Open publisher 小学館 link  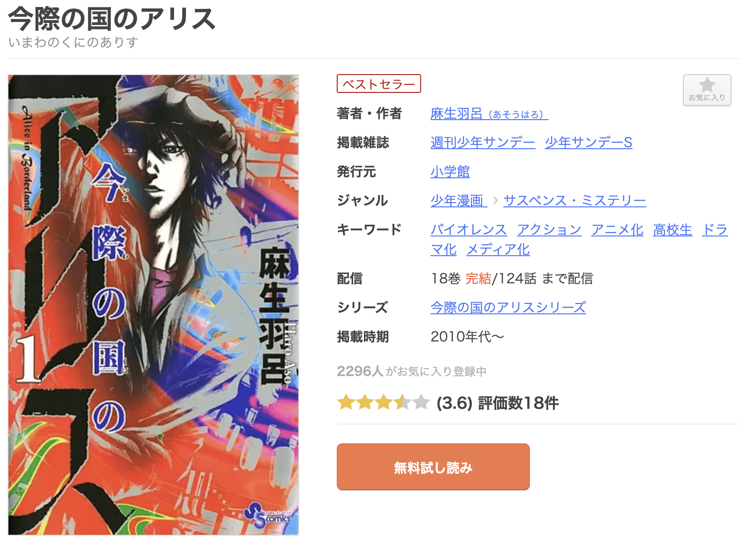[450, 172]
